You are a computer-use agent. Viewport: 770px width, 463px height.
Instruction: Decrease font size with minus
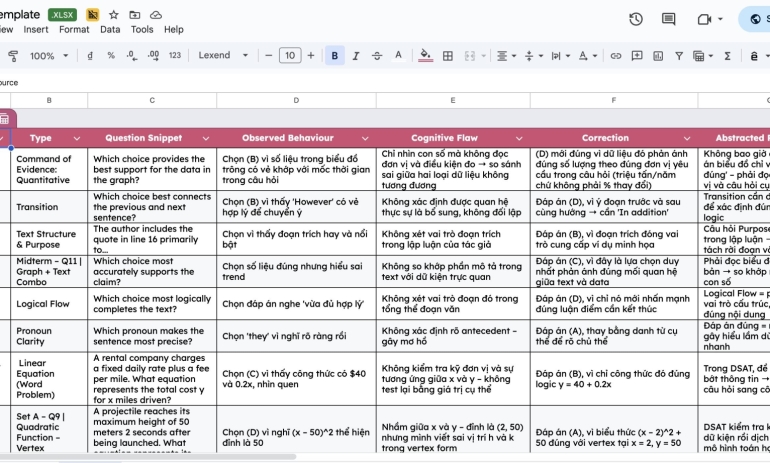coord(268,55)
